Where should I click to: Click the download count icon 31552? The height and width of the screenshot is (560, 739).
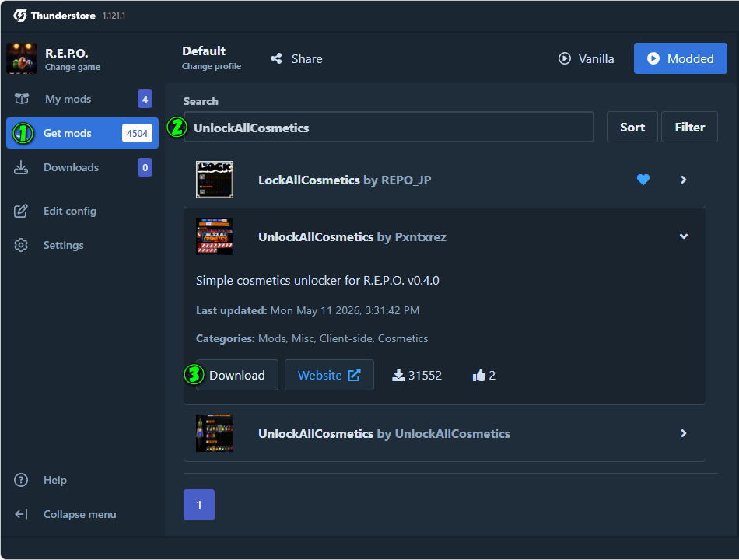coord(398,375)
